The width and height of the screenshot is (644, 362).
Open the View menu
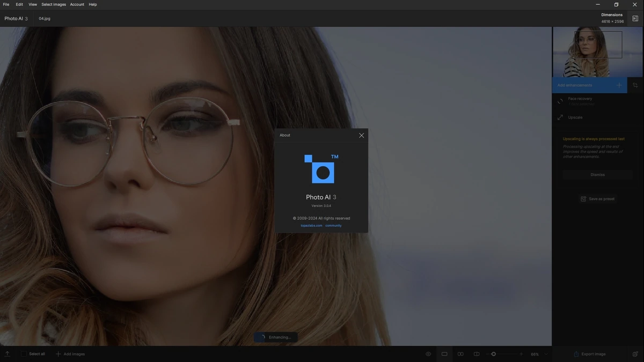tap(33, 4)
